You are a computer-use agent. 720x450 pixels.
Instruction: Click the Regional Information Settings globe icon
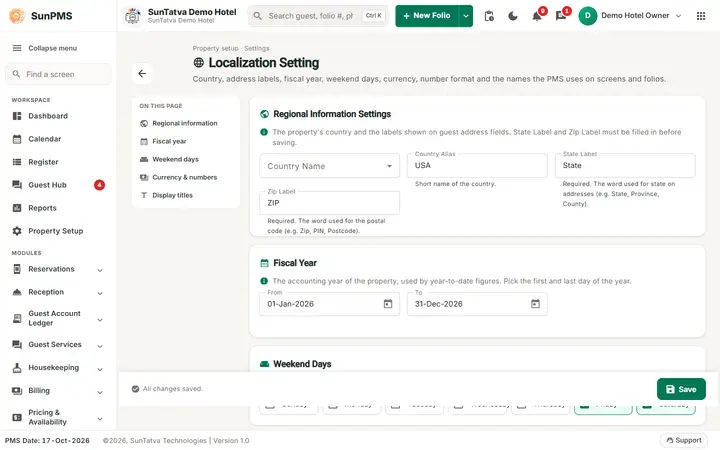pyautogui.click(x=264, y=114)
